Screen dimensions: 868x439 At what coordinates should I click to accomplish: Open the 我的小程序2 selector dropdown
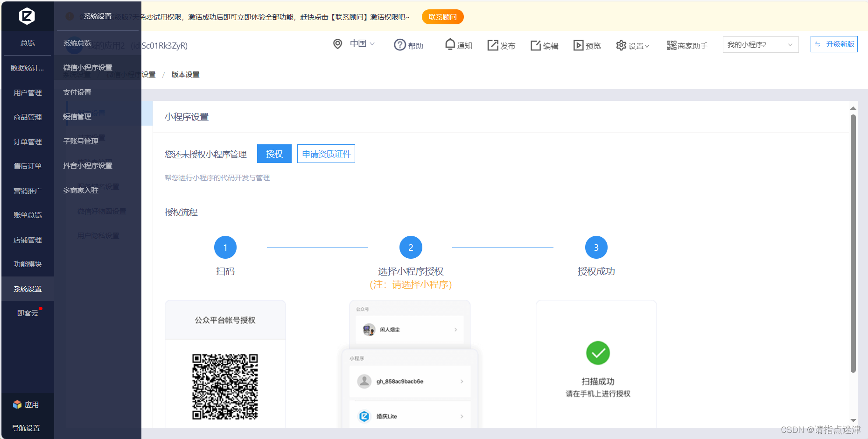pos(761,45)
